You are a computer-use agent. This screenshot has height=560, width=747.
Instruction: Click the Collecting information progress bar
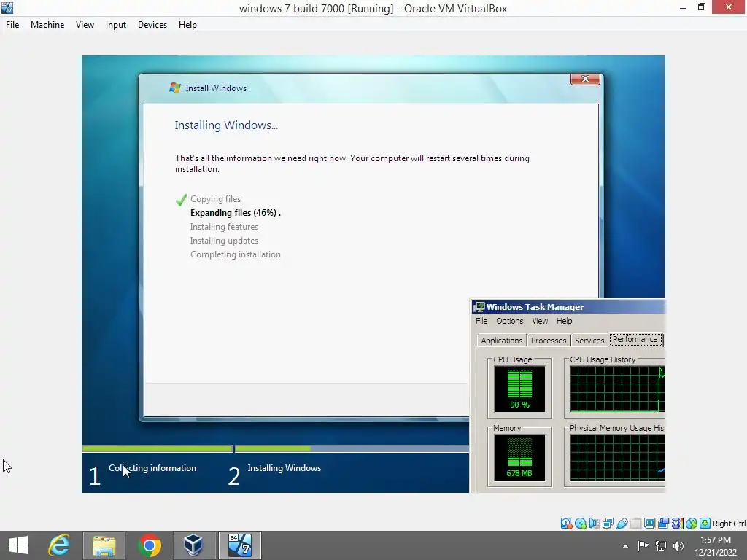coord(157,448)
